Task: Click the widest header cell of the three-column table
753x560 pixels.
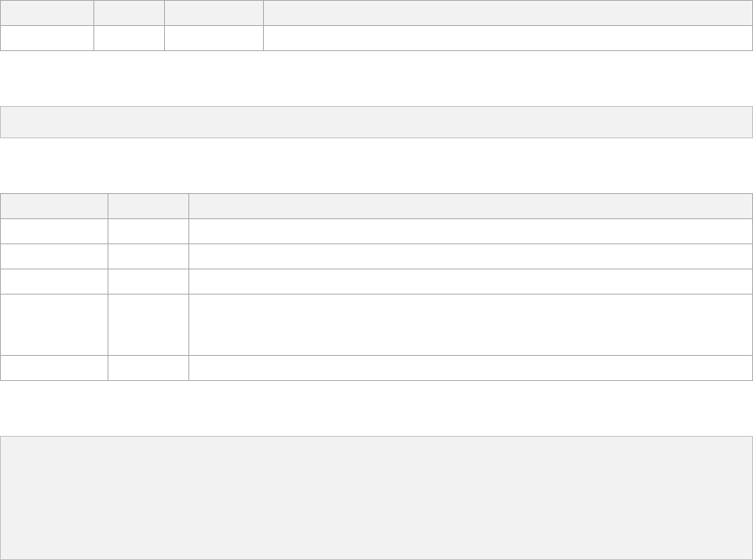Action: pyautogui.click(x=470, y=206)
